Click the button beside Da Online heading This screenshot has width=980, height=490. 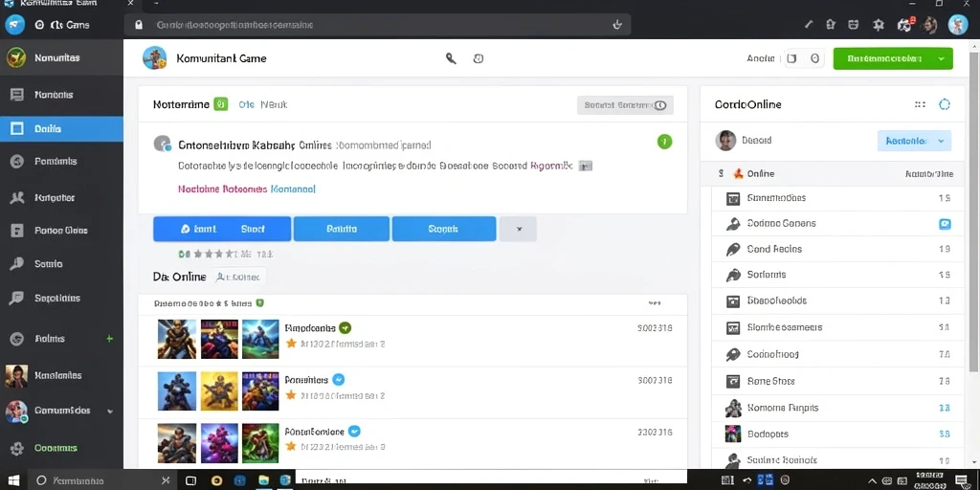pyautogui.click(x=237, y=277)
